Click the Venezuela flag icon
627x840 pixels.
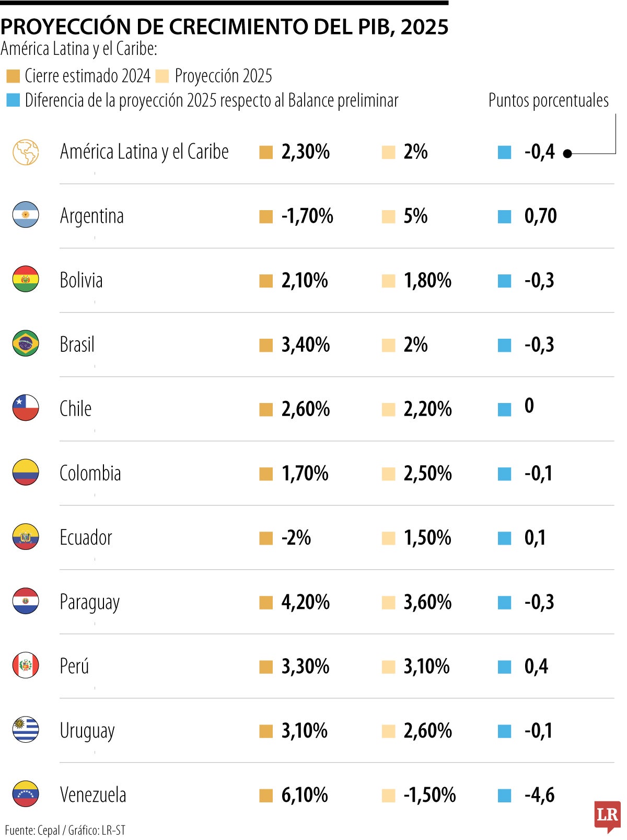coord(26,793)
